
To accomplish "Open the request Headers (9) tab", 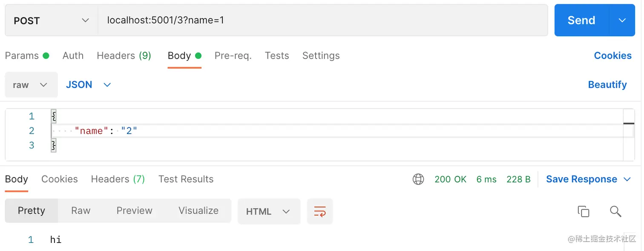I will click(x=124, y=56).
